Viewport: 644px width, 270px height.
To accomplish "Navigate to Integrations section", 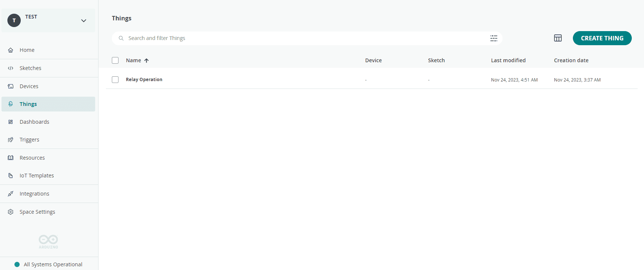I will [x=34, y=194].
